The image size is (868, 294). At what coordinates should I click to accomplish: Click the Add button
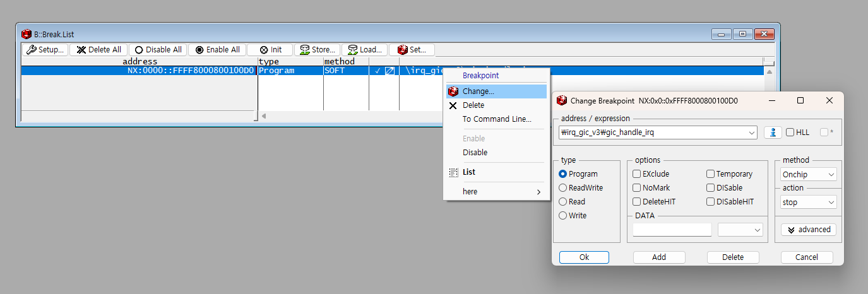coord(658,257)
